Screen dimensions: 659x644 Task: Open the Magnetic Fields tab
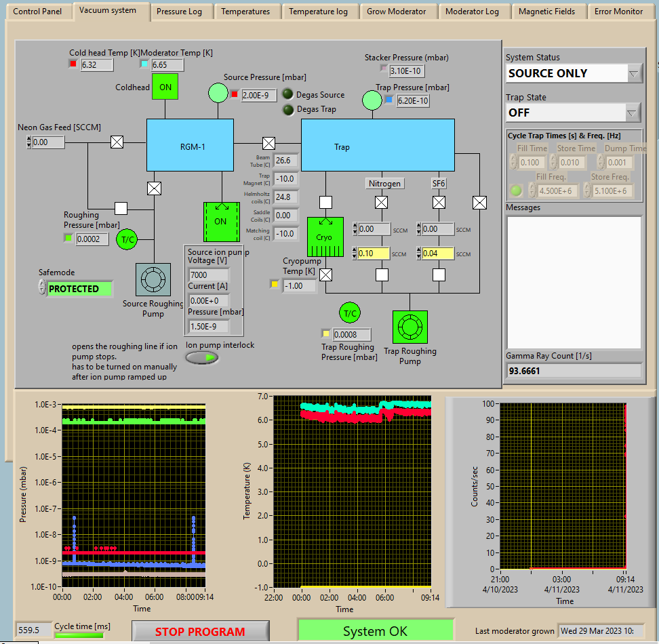pyautogui.click(x=546, y=12)
